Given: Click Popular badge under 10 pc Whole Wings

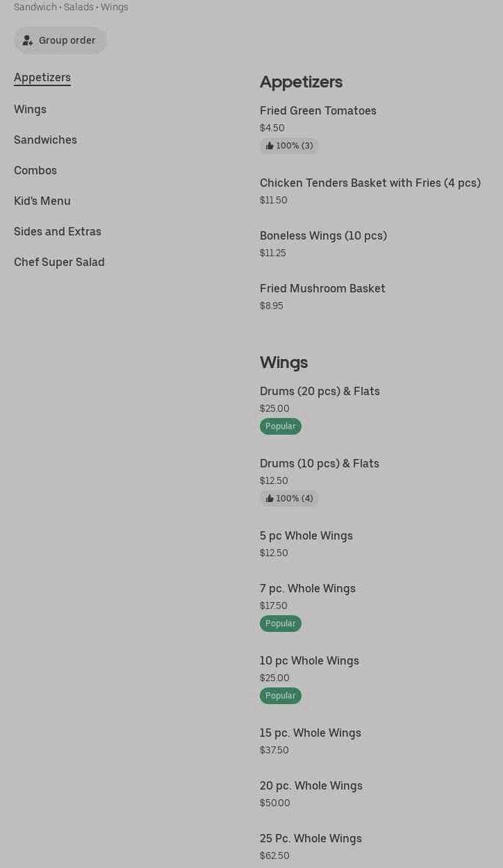Looking at the screenshot, I should click(x=281, y=696).
